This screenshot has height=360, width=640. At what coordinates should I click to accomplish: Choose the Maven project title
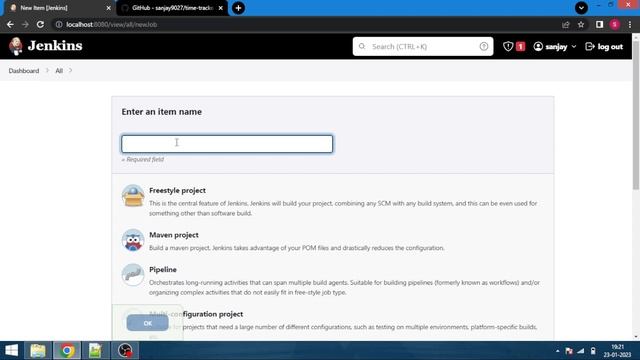pos(174,235)
